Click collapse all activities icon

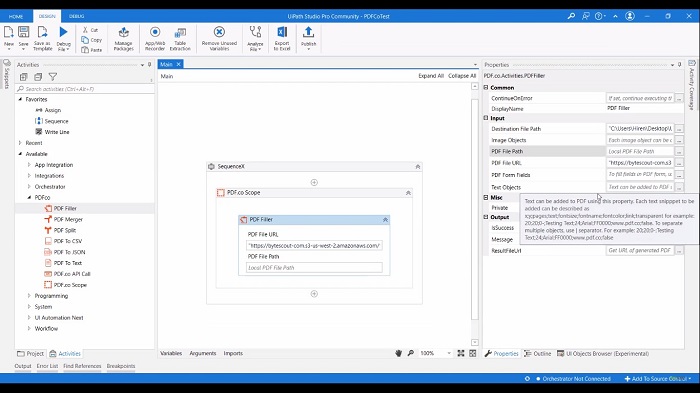(x=38, y=77)
